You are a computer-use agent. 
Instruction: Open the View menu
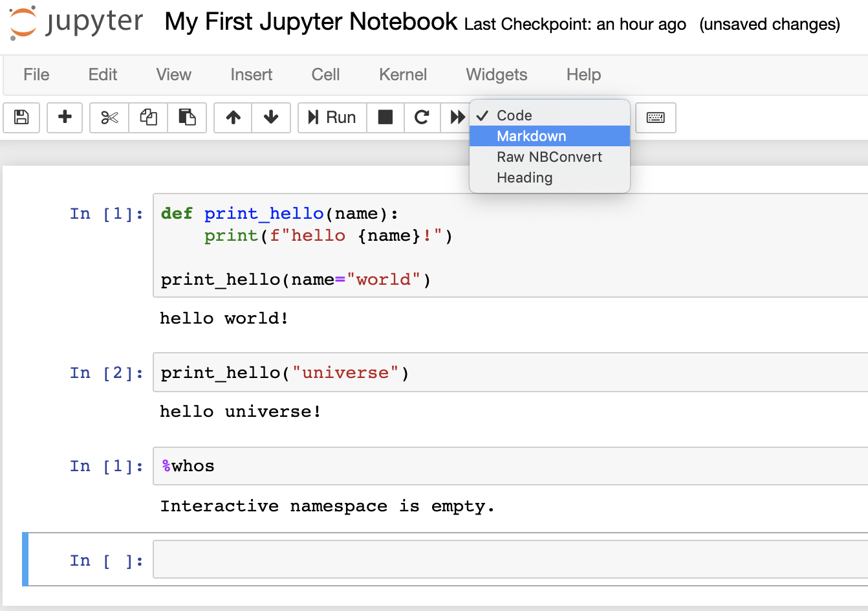click(x=174, y=74)
